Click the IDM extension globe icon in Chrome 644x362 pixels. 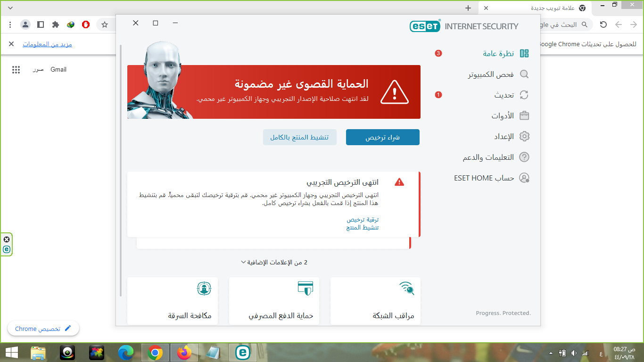pyautogui.click(x=71, y=24)
